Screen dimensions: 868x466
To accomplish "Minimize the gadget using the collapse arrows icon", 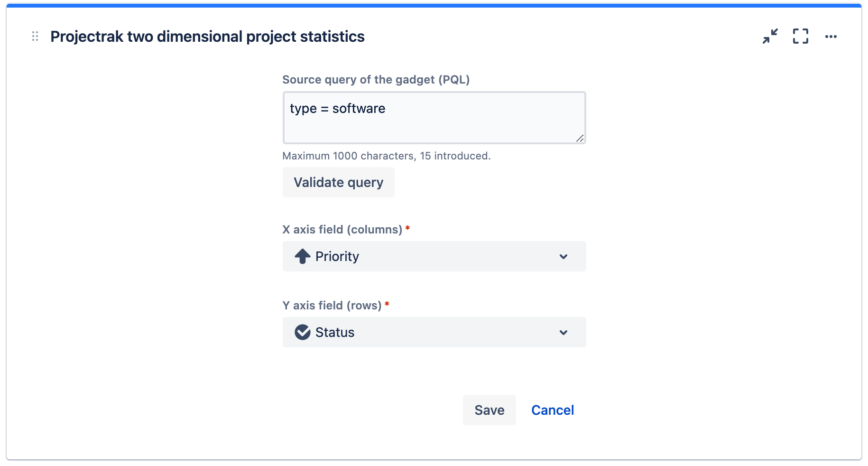I will pyautogui.click(x=769, y=36).
